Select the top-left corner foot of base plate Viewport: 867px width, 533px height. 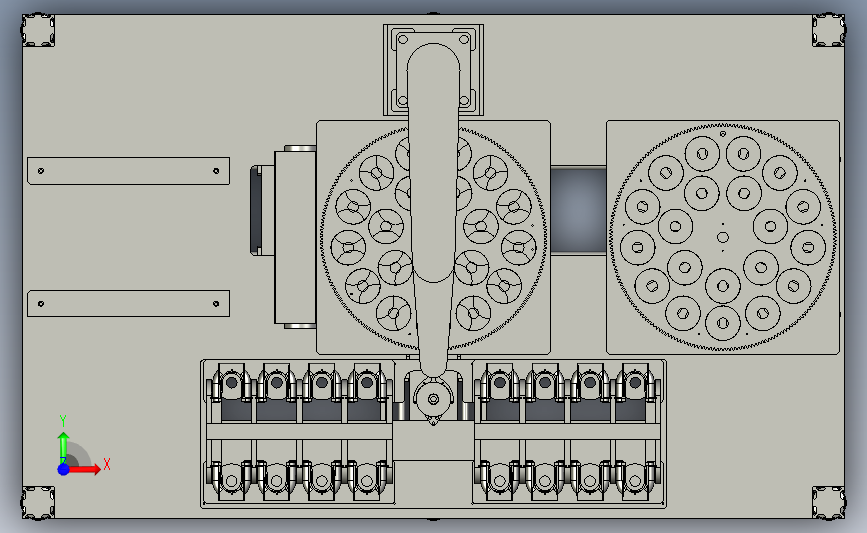point(38,30)
